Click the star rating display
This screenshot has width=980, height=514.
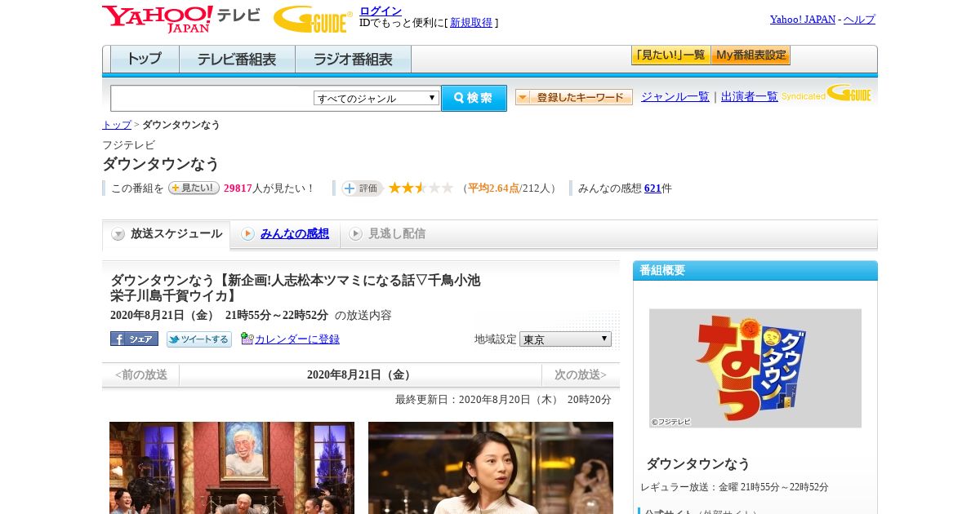coord(421,188)
